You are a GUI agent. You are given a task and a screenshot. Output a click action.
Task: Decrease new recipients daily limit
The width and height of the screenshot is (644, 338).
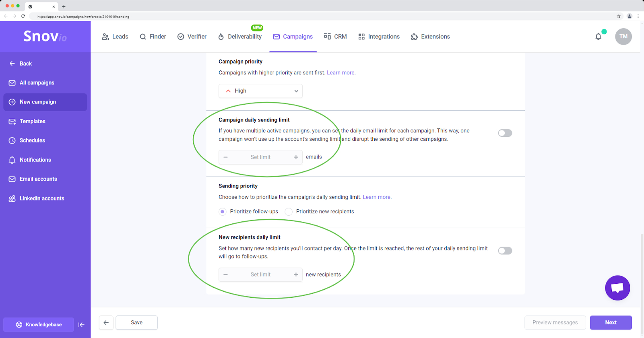pos(226,275)
